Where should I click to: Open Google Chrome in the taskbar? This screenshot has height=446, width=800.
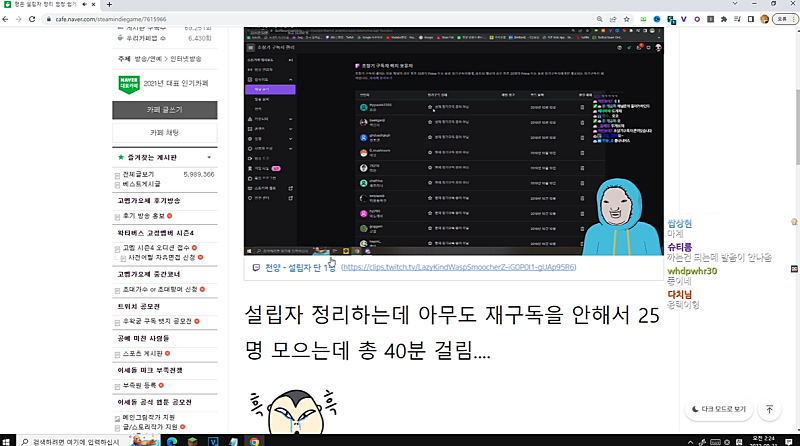tap(254, 441)
